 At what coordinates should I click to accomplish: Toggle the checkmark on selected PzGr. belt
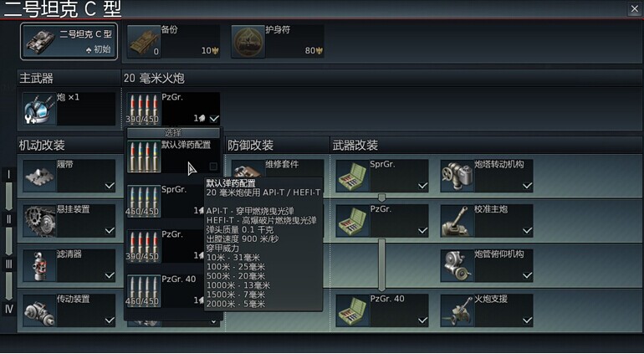pyautogui.click(x=214, y=118)
